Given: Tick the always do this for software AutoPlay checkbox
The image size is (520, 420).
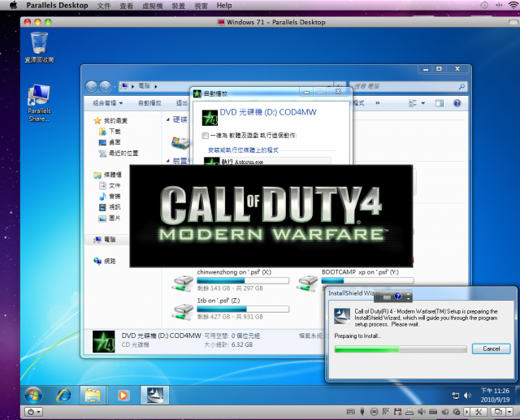Looking at the screenshot, I should click(x=206, y=136).
